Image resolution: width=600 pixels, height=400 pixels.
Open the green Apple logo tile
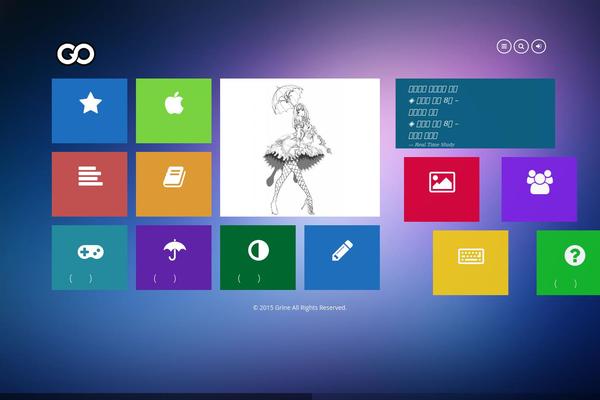[x=174, y=111]
